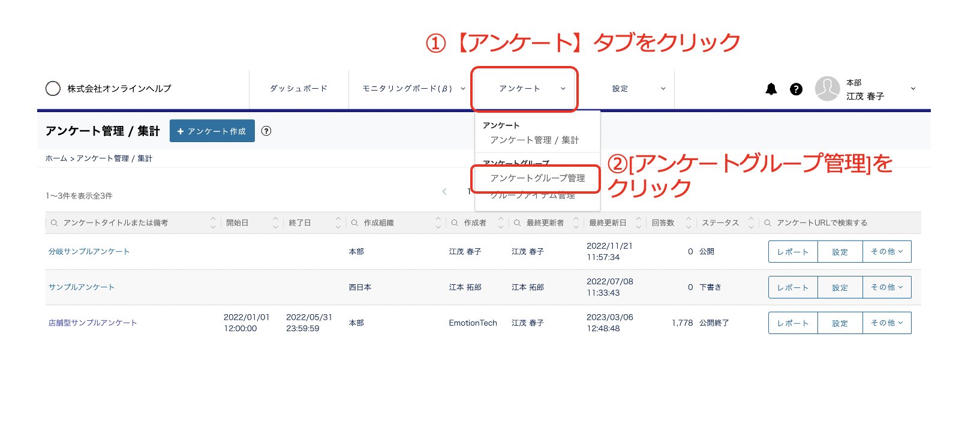The height and width of the screenshot is (427, 980).
Task: Click 株式会社オンラインヘルプ company name
Action: [x=119, y=89]
